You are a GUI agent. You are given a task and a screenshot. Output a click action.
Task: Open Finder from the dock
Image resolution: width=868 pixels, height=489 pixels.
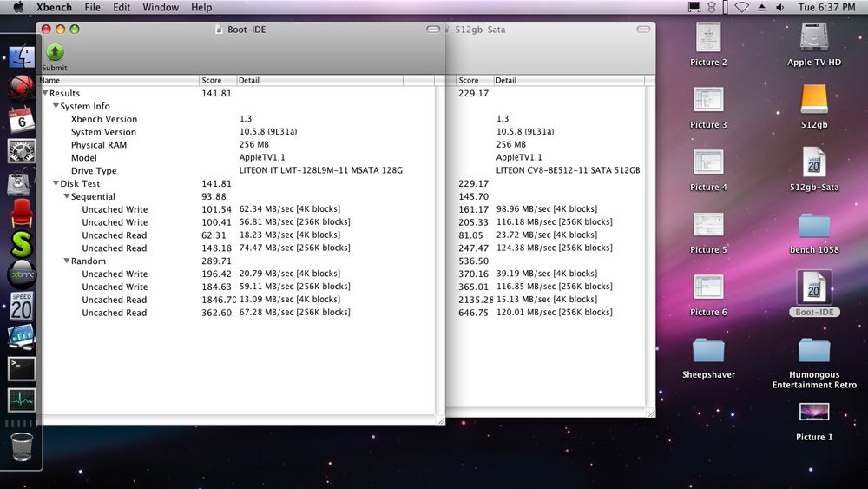pyautogui.click(x=22, y=57)
